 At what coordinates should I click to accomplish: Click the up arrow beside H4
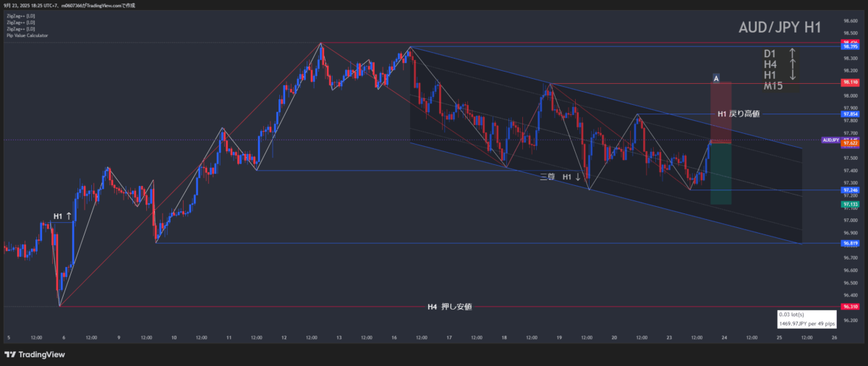(x=792, y=64)
